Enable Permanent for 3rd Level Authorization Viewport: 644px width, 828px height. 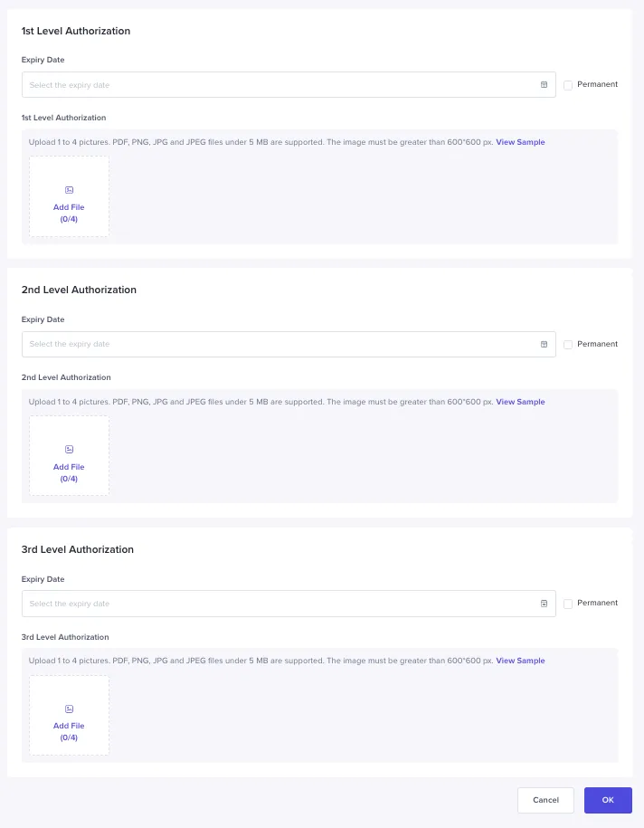coord(568,604)
